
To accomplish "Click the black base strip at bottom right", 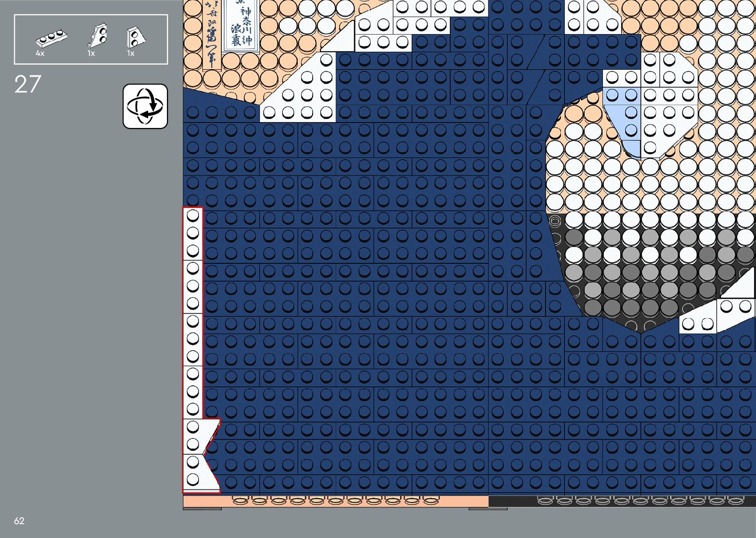I will (x=622, y=501).
